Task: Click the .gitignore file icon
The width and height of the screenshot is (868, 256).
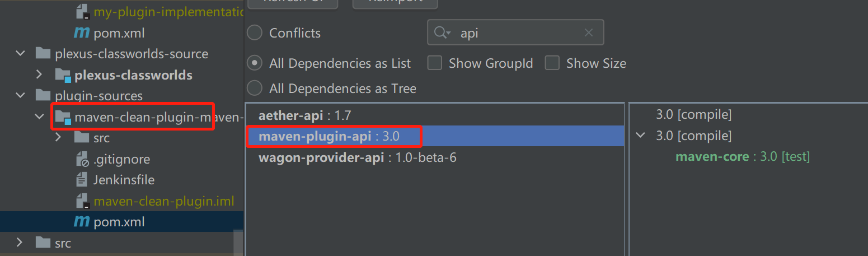Action: (82, 159)
